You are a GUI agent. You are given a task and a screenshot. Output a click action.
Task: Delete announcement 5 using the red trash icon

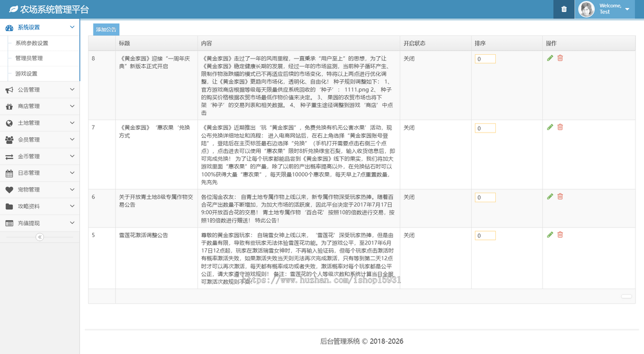coord(560,234)
